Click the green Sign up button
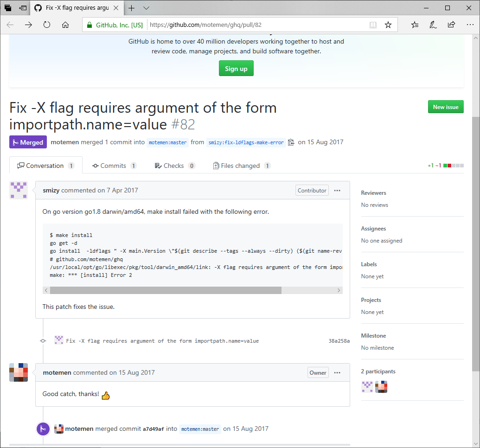The width and height of the screenshot is (480, 448). coord(236,68)
